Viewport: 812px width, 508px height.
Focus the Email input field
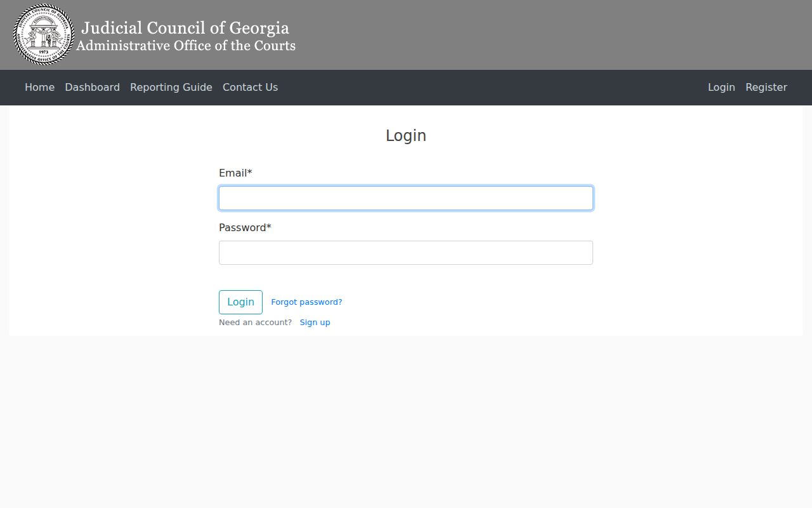406,198
